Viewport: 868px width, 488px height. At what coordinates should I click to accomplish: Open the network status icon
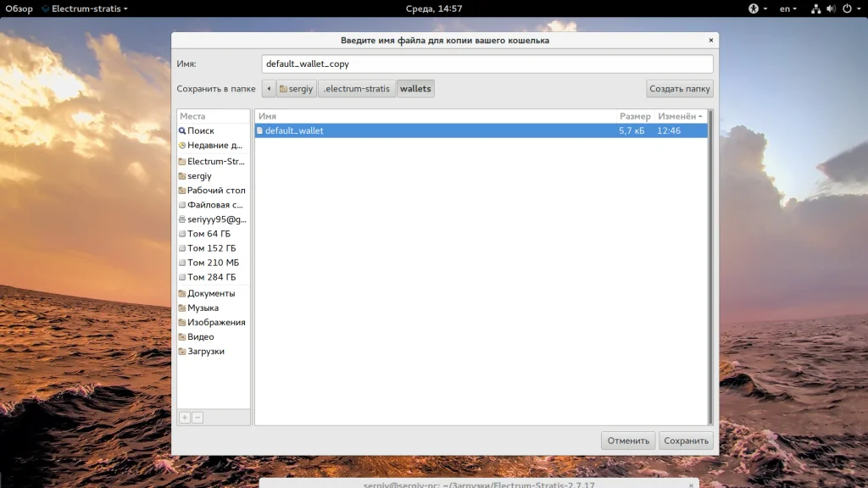(815, 8)
